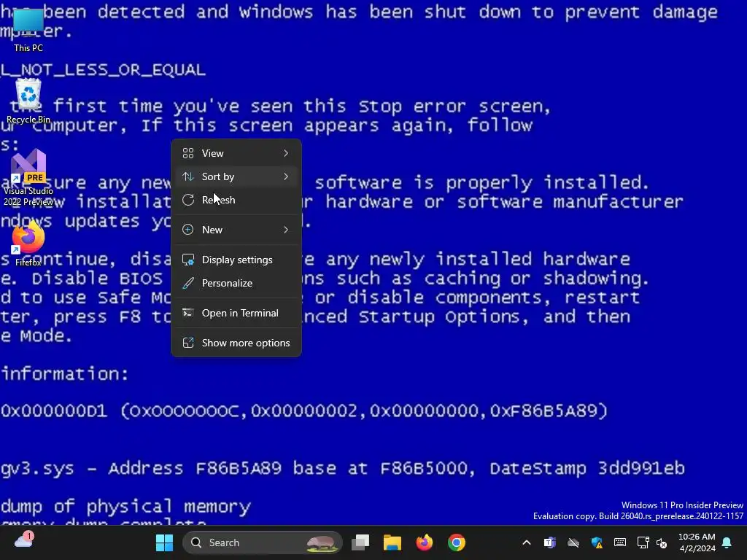This screenshot has width=747, height=560.
Task: Select Visual Studio 2022 Preview shortcut
Action: pos(28,178)
